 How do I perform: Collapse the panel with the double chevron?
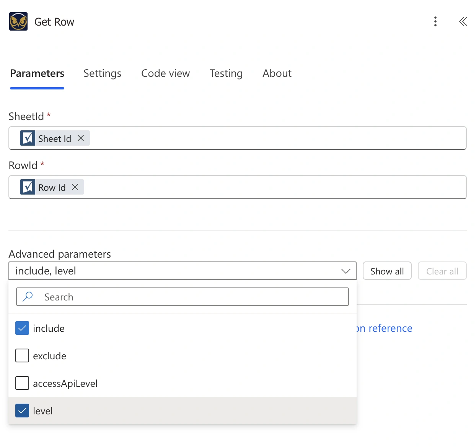point(463,21)
